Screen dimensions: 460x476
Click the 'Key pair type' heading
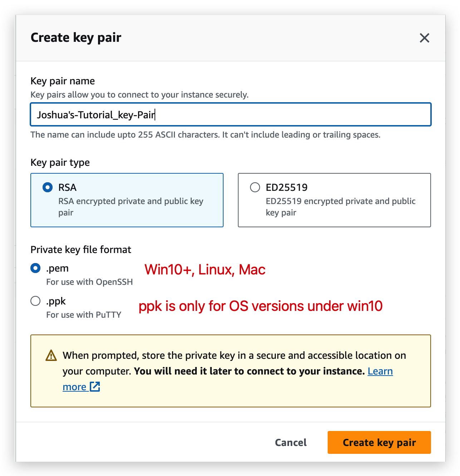[60, 162]
